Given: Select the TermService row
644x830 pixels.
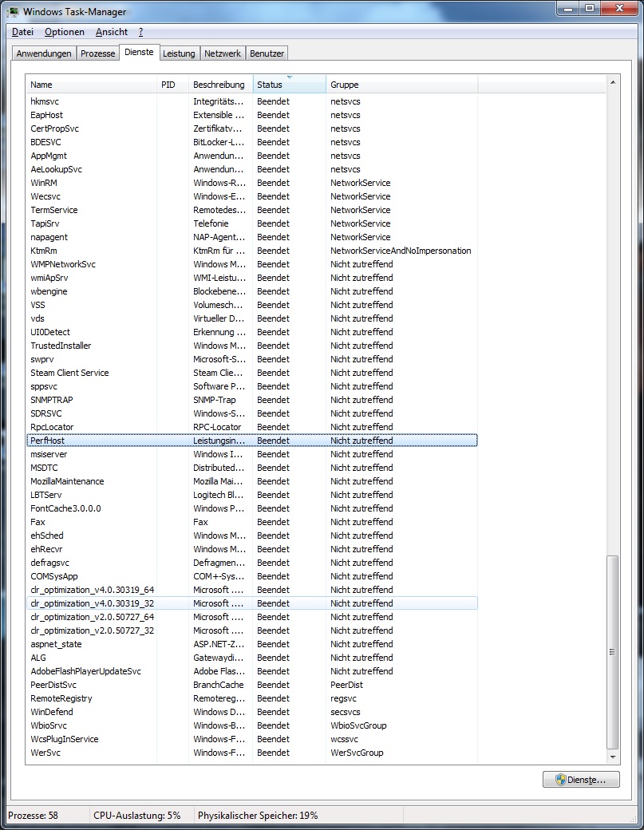Looking at the screenshot, I should (252, 210).
